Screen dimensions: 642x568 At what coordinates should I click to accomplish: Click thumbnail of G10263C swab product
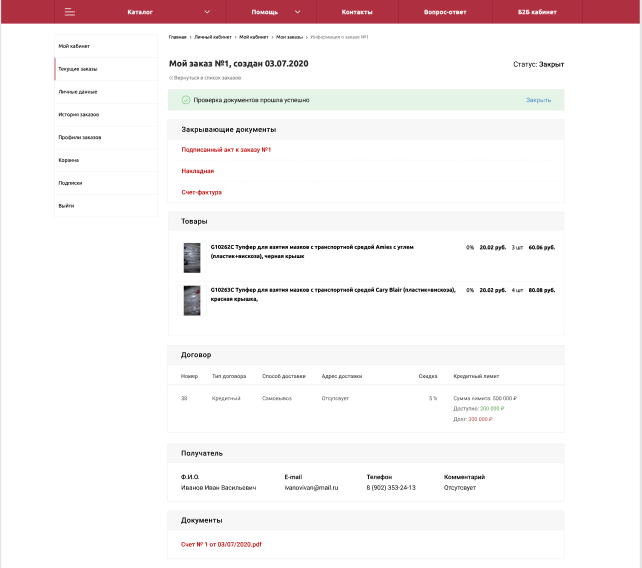[x=191, y=299]
